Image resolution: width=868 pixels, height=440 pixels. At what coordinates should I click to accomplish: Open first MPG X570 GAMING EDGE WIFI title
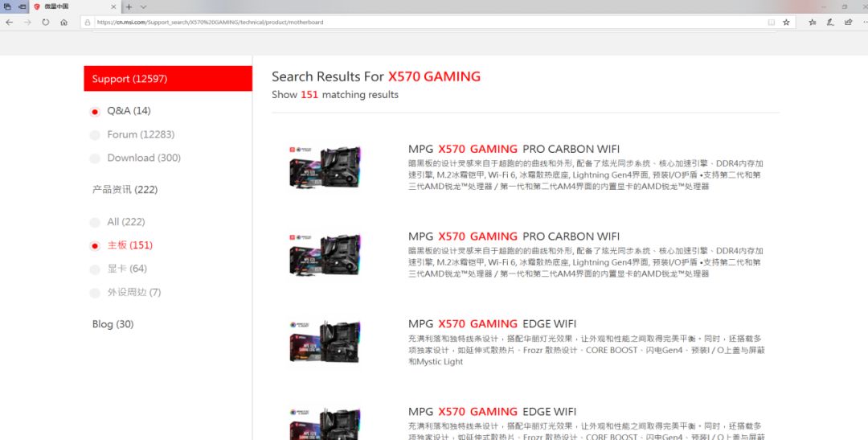[x=492, y=323]
